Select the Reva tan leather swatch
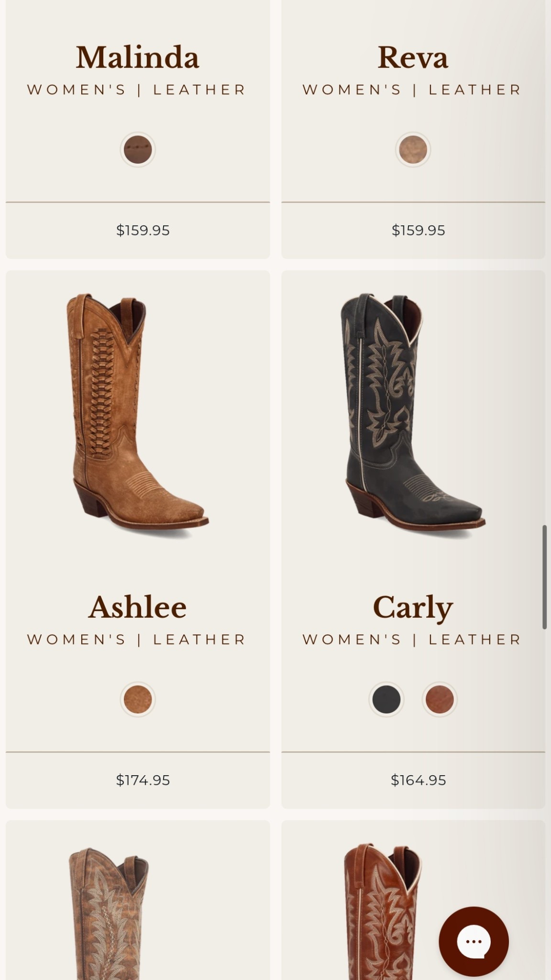 (x=413, y=149)
